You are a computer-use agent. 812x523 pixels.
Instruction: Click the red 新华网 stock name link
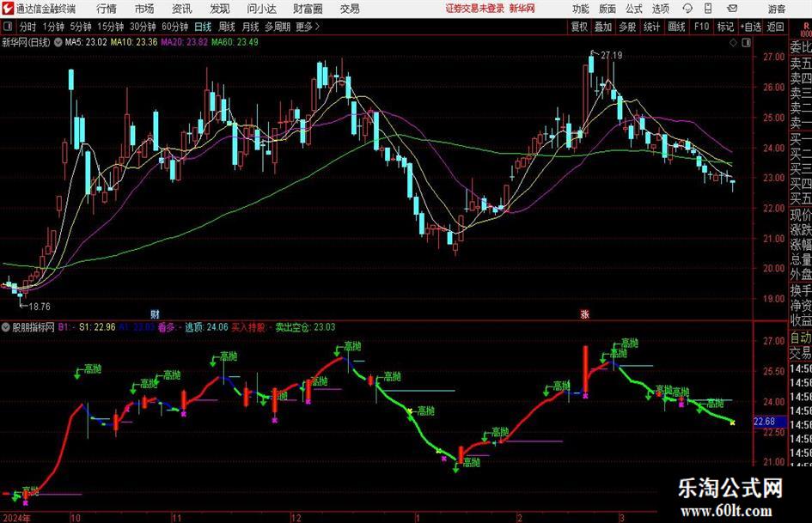coord(522,9)
